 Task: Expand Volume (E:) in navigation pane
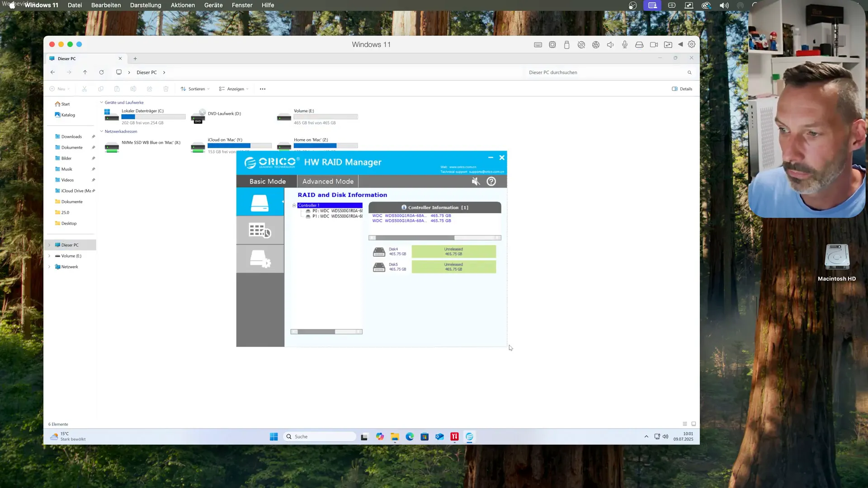[x=49, y=256]
